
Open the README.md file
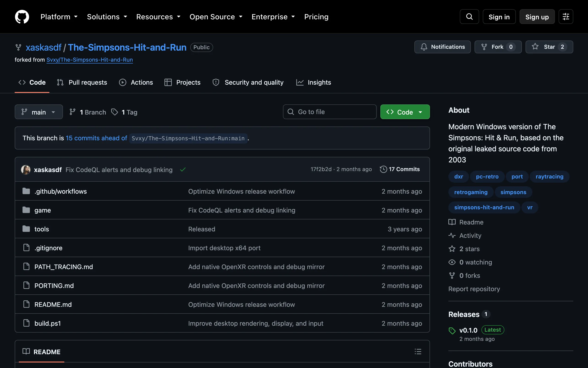(53, 305)
